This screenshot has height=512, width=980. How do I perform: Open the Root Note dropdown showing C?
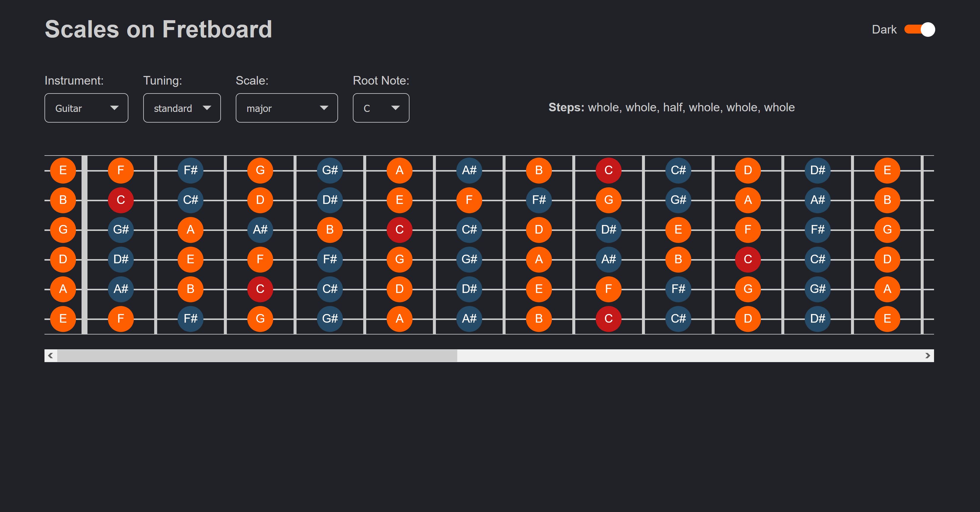pyautogui.click(x=381, y=108)
